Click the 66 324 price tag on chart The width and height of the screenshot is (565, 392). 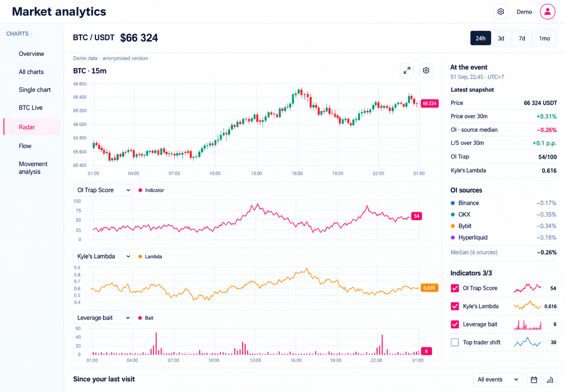coord(429,103)
